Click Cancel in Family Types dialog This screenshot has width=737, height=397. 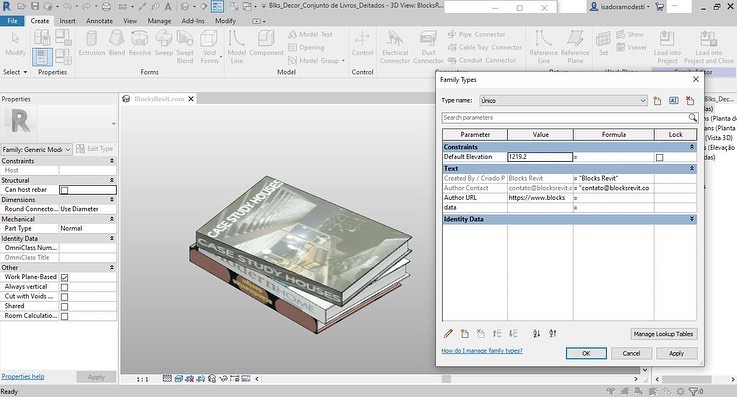(631, 353)
